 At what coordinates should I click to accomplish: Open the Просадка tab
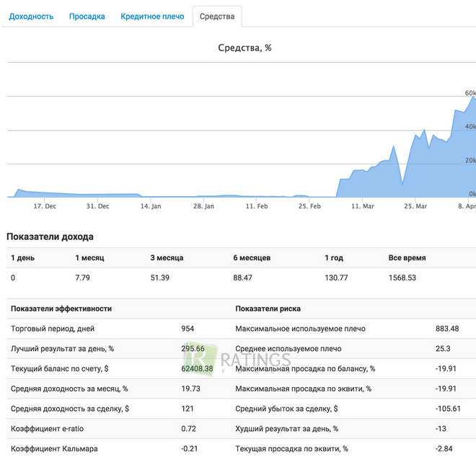tap(87, 17)
